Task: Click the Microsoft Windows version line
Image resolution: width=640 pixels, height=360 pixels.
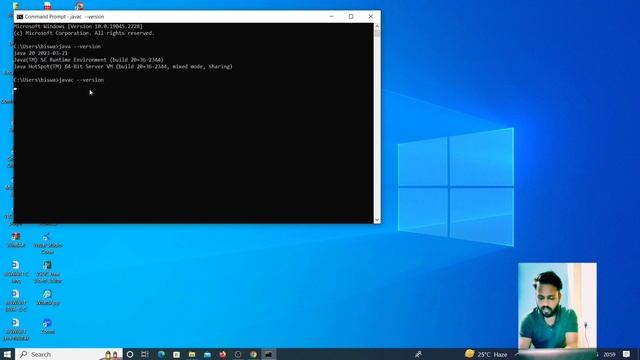Action: pos(78,27)
